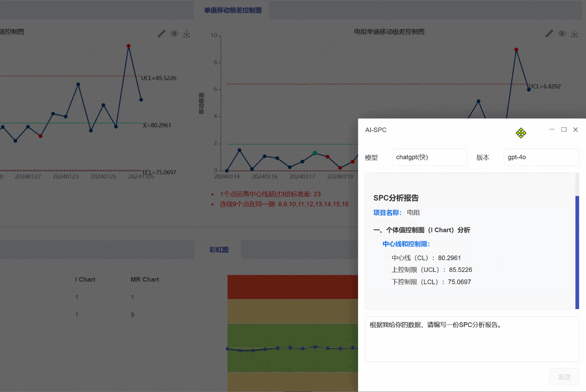Click the edit pencil icon on left chart
586x392 pixels.
click(161, 34)
